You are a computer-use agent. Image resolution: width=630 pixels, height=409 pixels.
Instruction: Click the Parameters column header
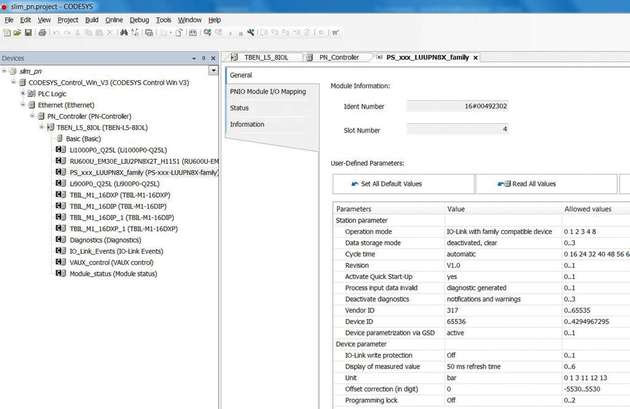tap(389, 209)
